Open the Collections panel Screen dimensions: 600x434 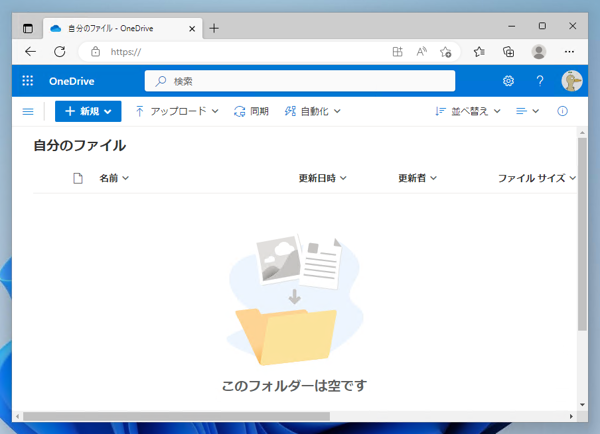509,52
